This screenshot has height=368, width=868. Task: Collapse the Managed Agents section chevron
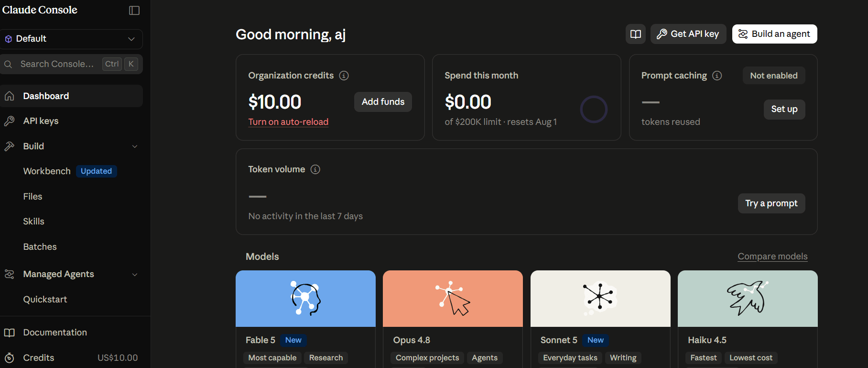(x=135, y=275)
